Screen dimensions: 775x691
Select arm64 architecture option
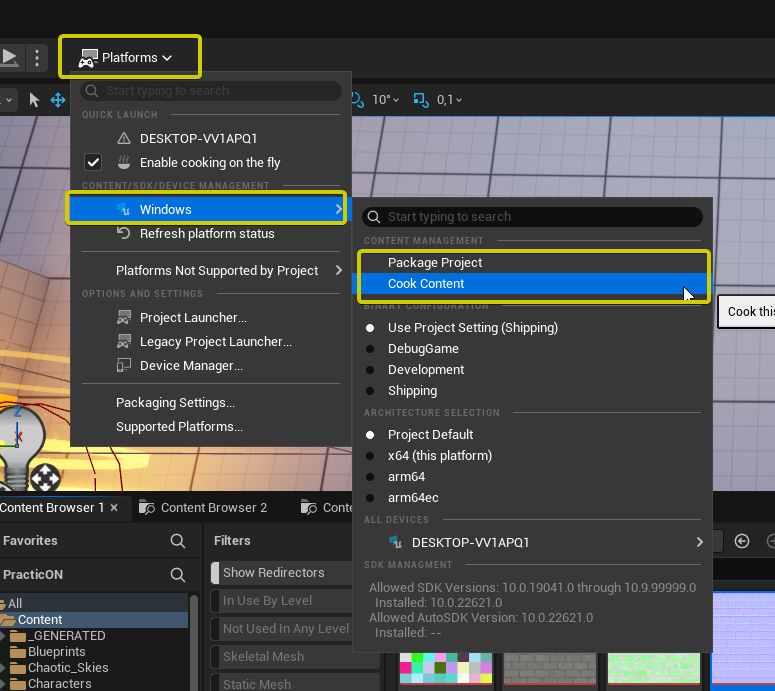point(406,477)
